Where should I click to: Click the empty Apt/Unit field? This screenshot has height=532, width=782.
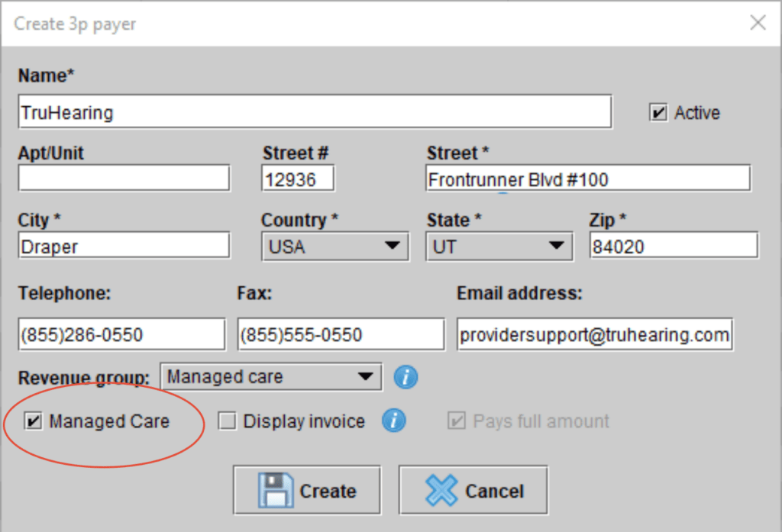[x=124, y=178]
